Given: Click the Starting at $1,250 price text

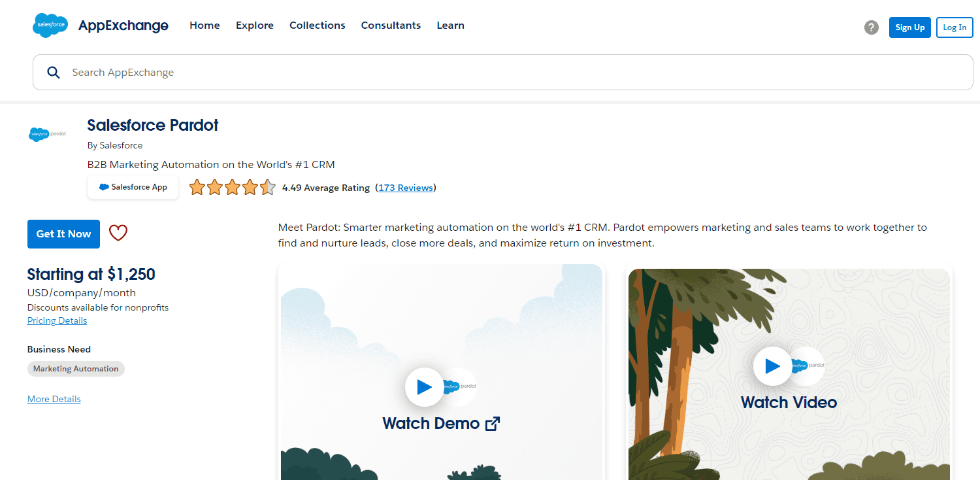Looking at the screenshot, I should [x=91, y=274].
